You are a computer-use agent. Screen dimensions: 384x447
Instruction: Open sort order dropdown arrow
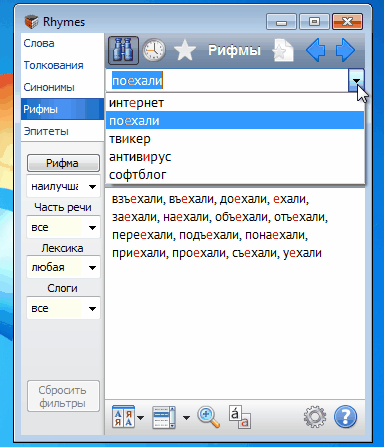[x=141, y=417]
